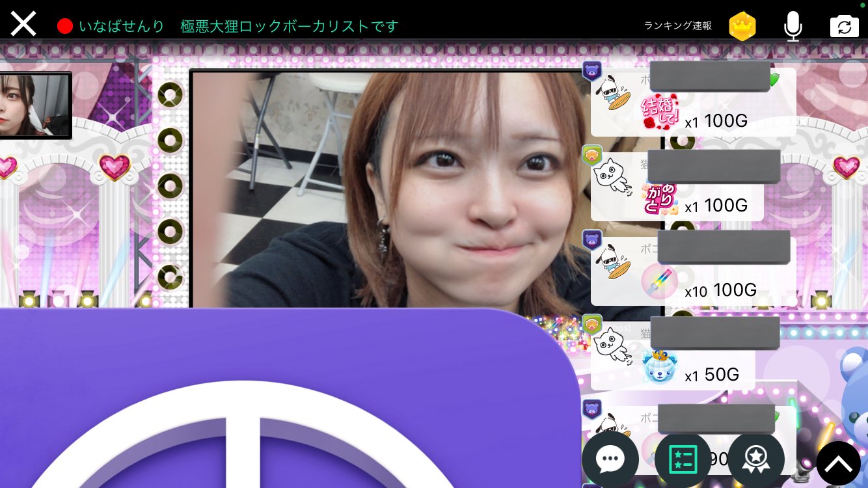Tap the purple bear rank badge on top gift card
Screen dimensions: 868x488
coord(591,70)
